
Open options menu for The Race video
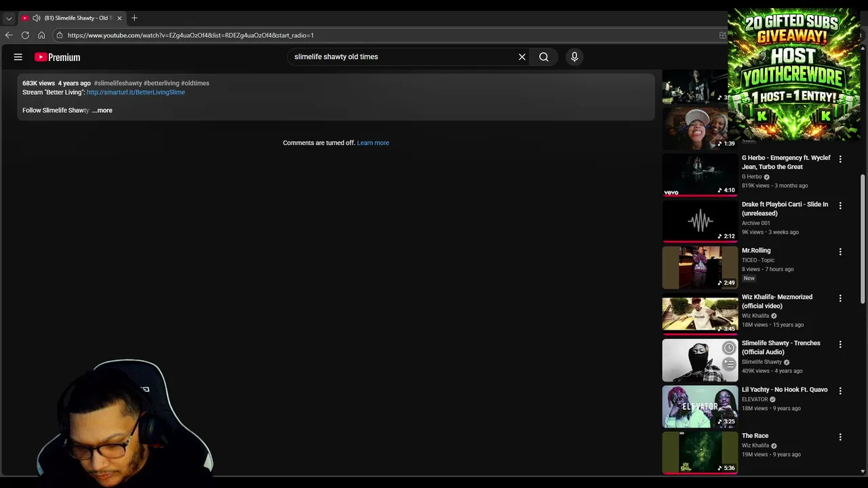840,437
